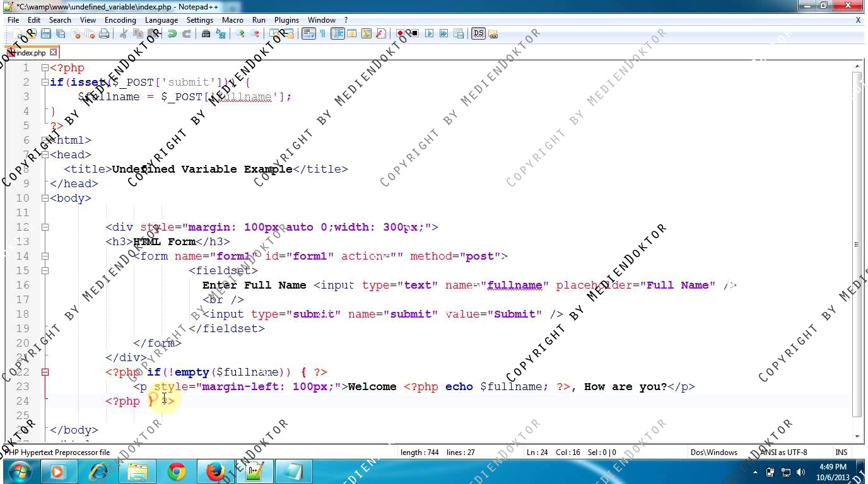This screenshot has width=868, height=484.
Task: Start macro recording with red circle
Action: (x=400, y=33)
